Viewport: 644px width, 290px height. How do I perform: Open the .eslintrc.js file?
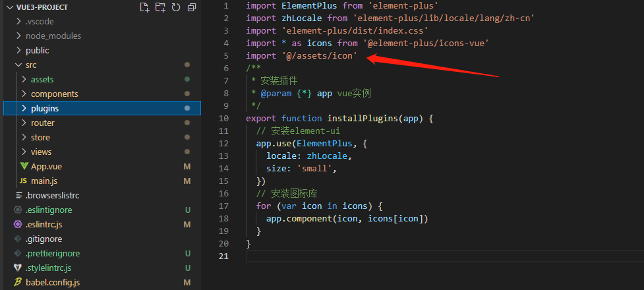click(44, 224)
